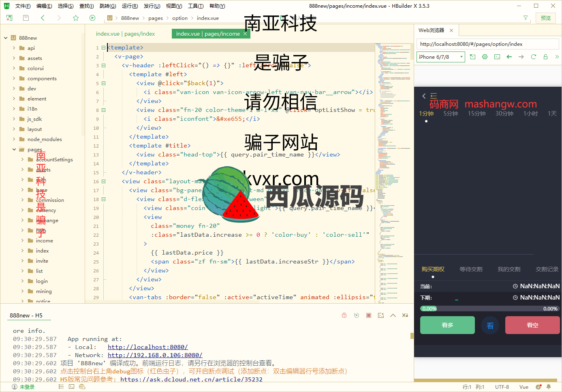Click the notification bell icon

(549, 387)
